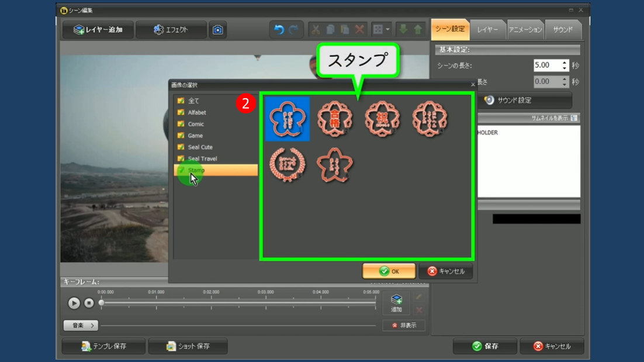Close the 画像の選択 dialog with X
644x362 pixels.
(x=473, y=85)
